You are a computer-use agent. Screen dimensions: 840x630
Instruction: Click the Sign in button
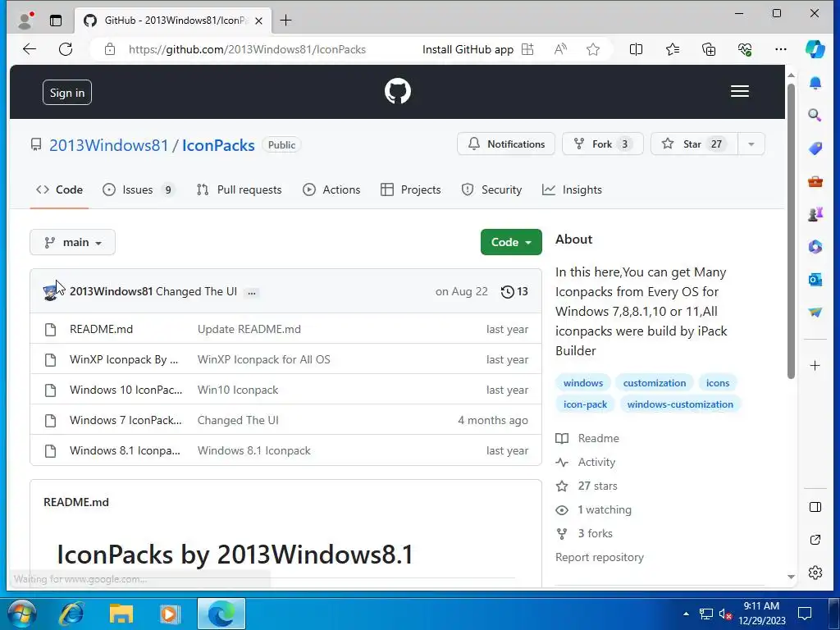[x=67, y=93]
